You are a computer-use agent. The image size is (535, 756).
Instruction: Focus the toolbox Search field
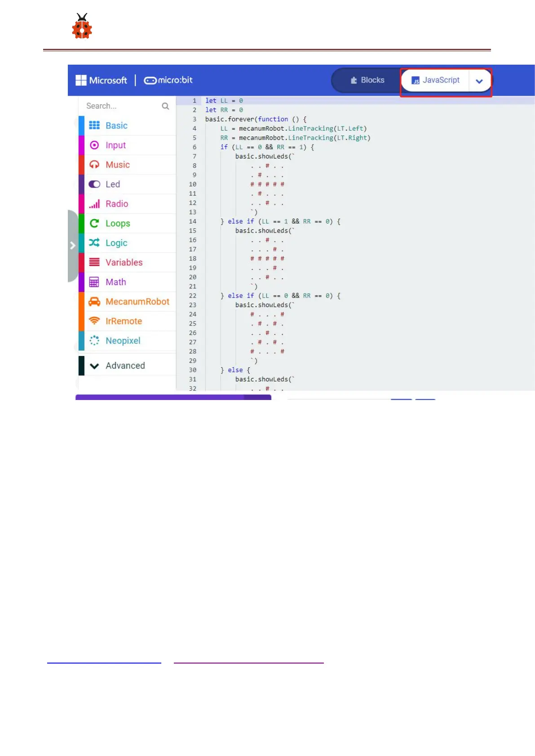[127, 106]
